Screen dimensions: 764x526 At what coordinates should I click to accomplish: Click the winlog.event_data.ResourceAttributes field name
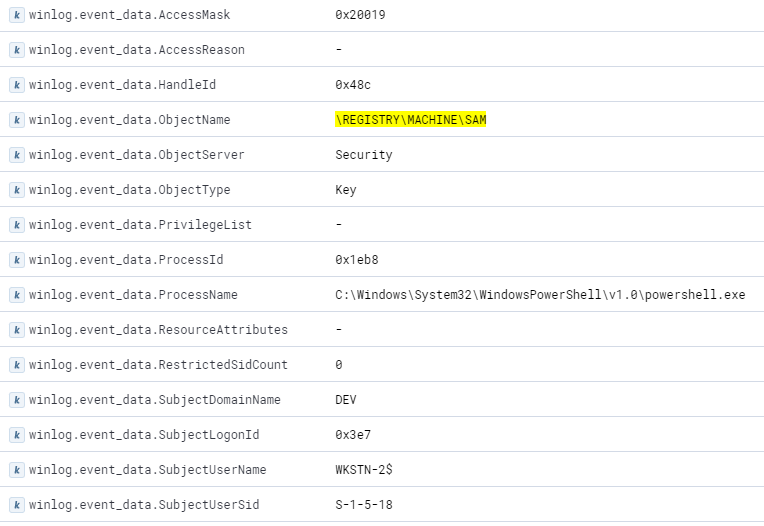click(158, 330)
